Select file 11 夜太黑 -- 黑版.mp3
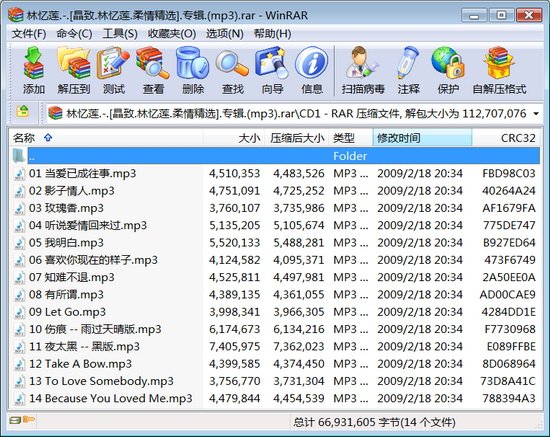Image resolution: width=550 pixels, height=437 pixels. (x=275, y=347)
